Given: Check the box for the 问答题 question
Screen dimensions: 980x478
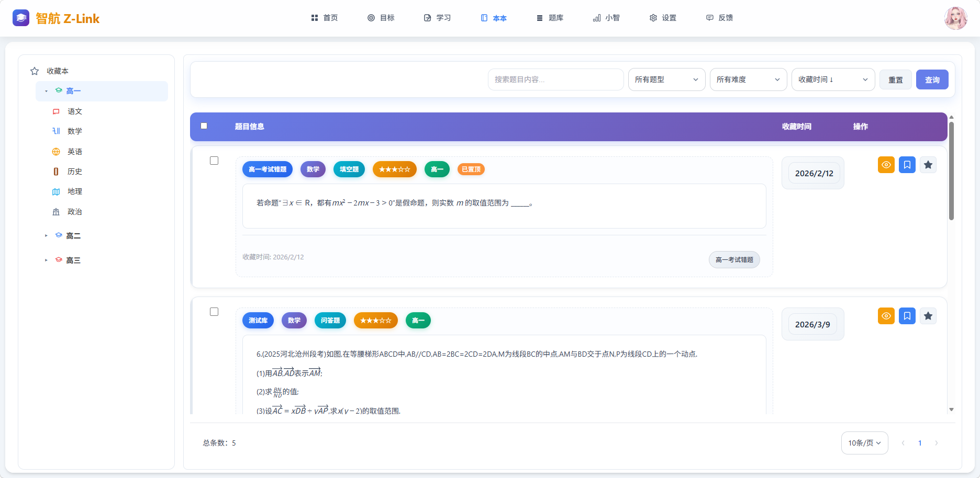Looking at the screenshot, I should click(214, 312).
